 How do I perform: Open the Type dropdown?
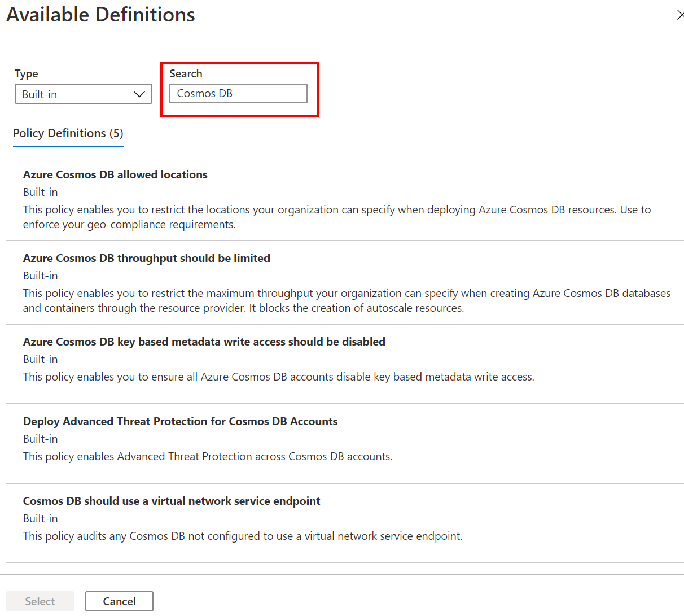click(x=82, y=94)
